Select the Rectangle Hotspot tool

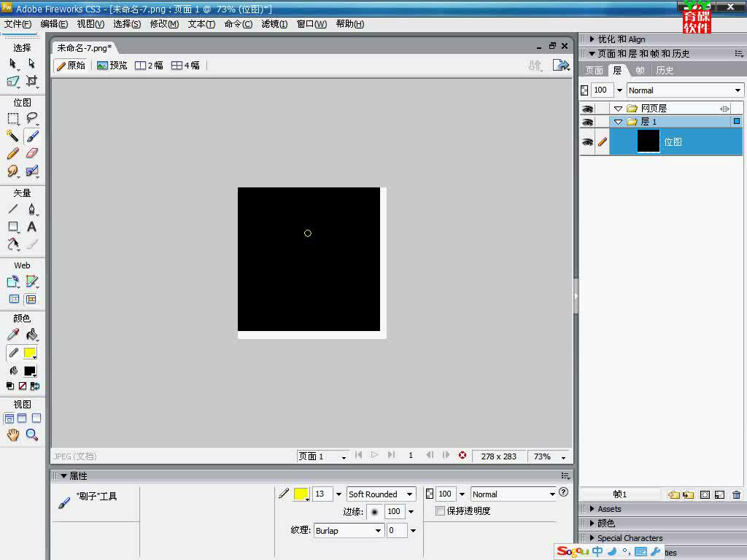tap(13, 281)
